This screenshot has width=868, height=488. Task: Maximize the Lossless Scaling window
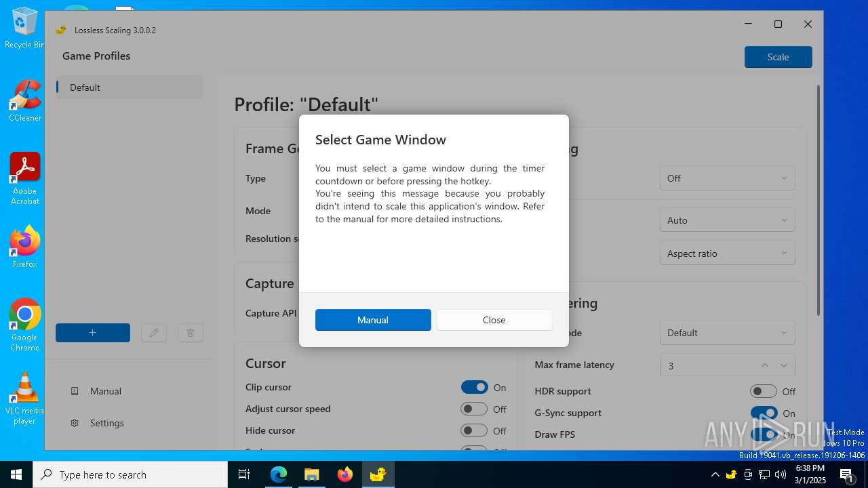pos(778,24)
